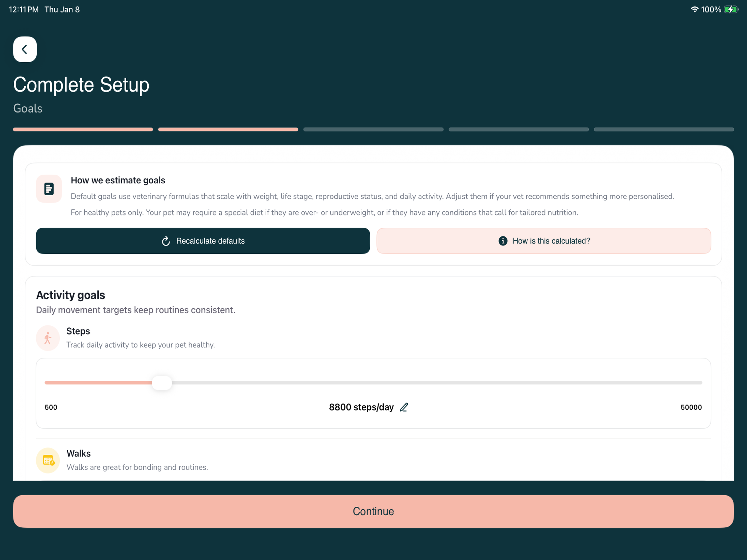Tap the 8800 steps/day value
The height and width of the screenshot is (560, 747).
361,407
